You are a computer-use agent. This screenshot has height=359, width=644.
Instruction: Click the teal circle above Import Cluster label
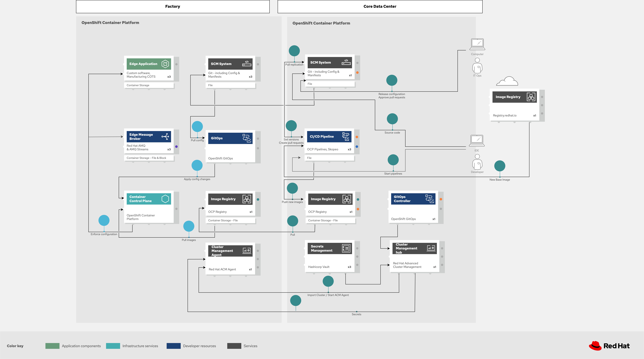328,281
